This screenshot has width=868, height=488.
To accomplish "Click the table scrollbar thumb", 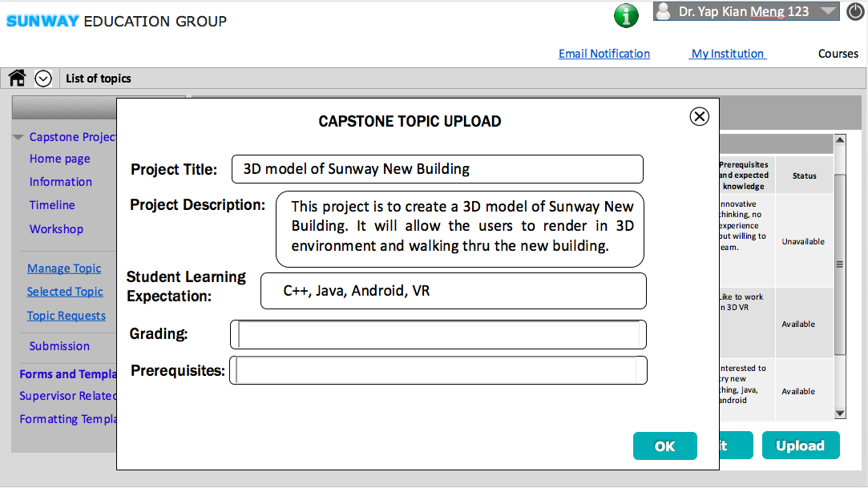I will 840,264.
